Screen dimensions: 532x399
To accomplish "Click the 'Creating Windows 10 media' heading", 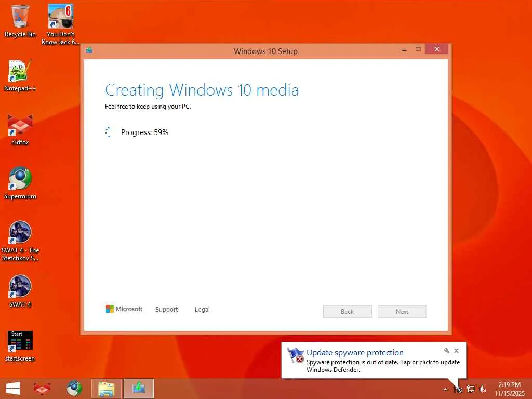I will [x=202, y=90].
